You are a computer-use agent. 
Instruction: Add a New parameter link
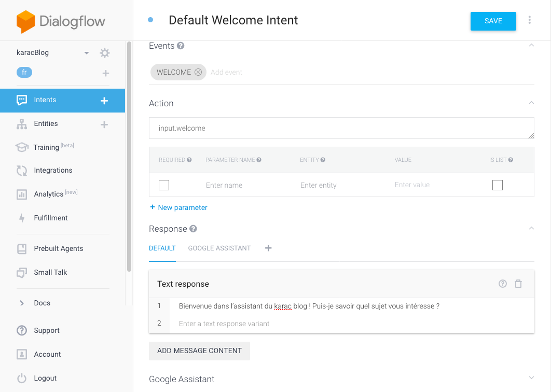pyautogui.click(x=178, y=207)
